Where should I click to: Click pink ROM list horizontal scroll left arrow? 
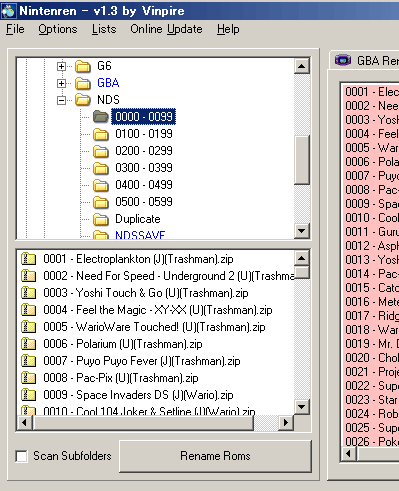[x=349, y=454]
